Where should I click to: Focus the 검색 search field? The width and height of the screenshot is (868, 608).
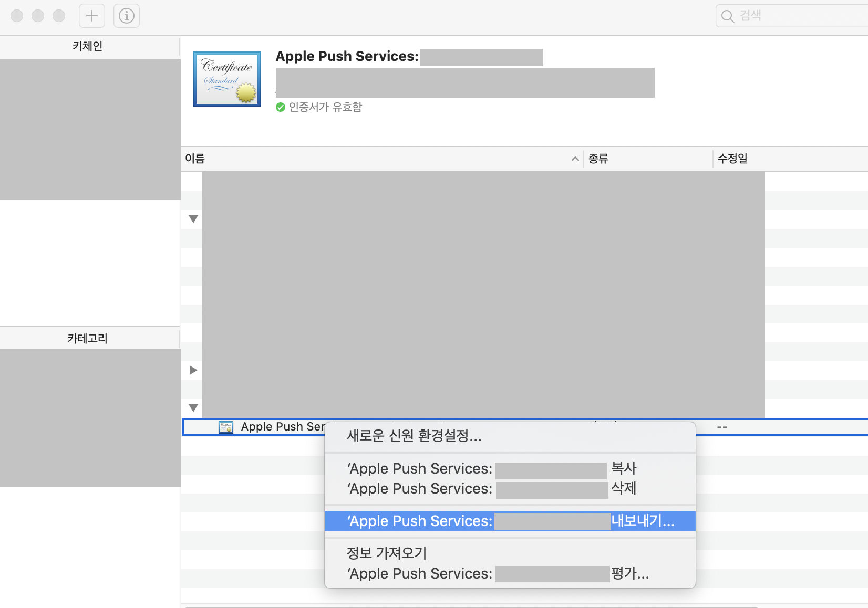[792, 16]
